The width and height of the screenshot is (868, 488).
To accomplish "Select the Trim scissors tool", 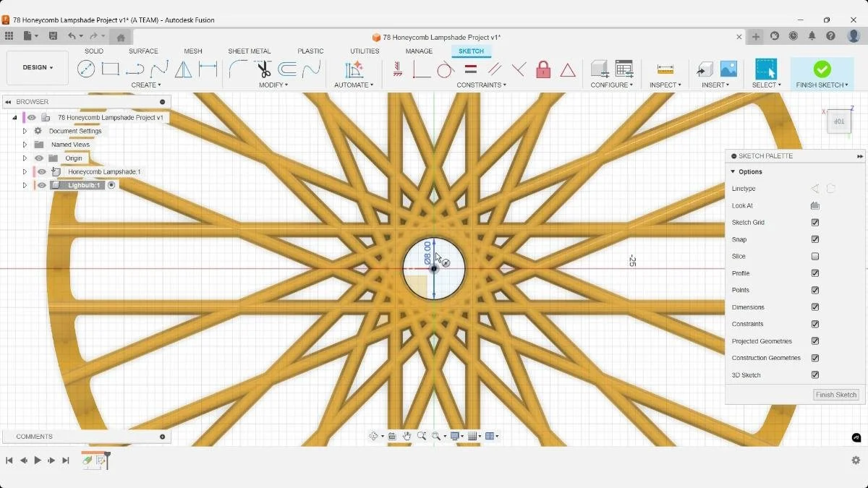I will [x=263, y=69].
